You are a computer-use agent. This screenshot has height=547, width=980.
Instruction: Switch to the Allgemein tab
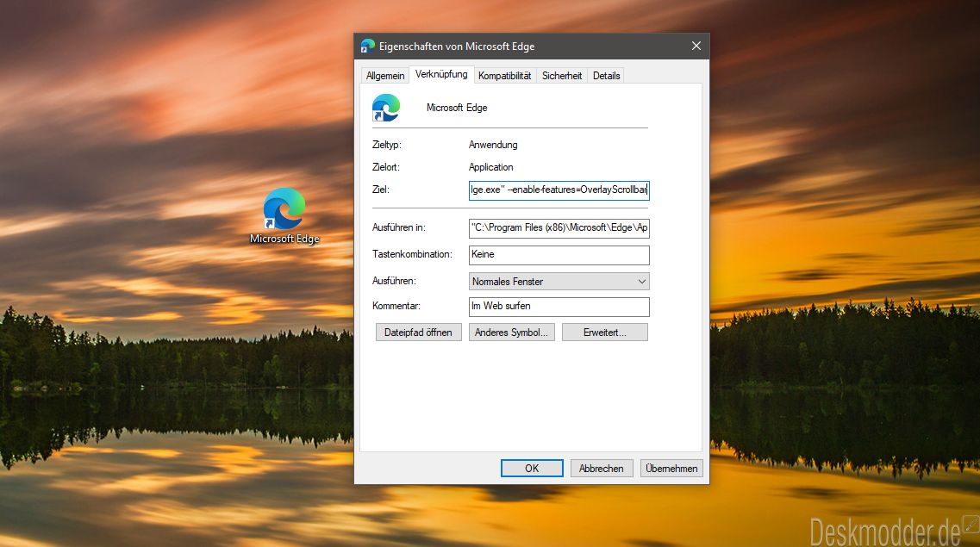pos(385,76)
